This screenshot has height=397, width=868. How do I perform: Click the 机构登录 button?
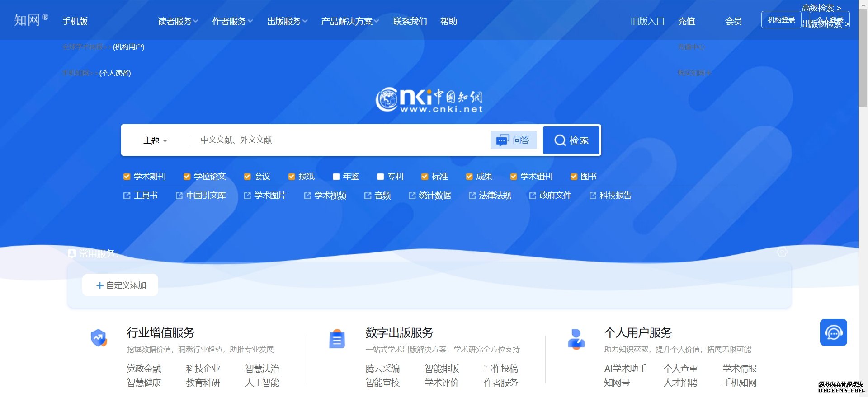point(781,20)
